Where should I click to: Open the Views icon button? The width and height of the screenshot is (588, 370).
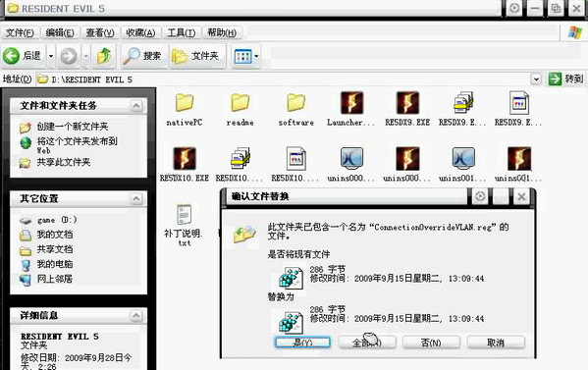[x=242, y=56]
